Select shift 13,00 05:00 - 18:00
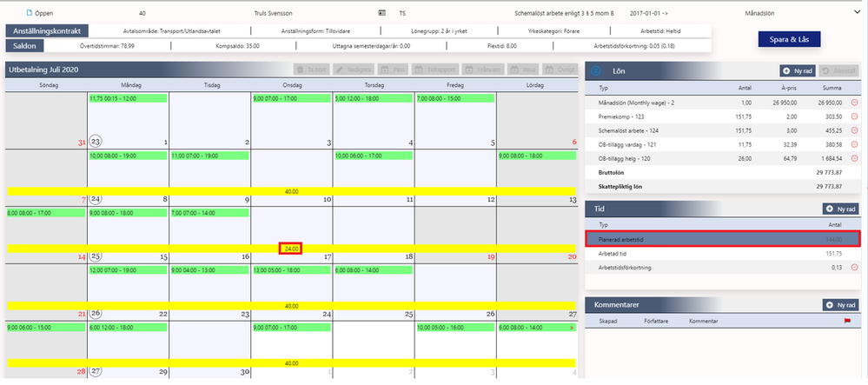 click(292, 270)
